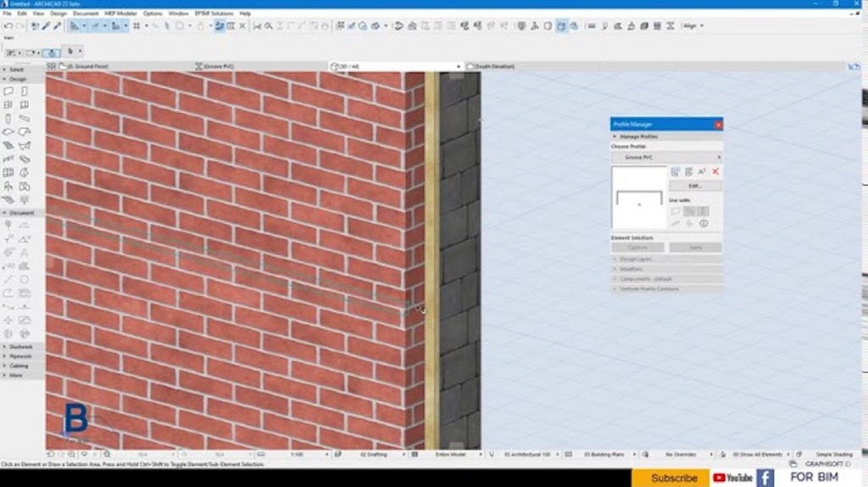Select the Slab tool in toolbox
The width and height of the screenshot is (868, 487).
8,132
